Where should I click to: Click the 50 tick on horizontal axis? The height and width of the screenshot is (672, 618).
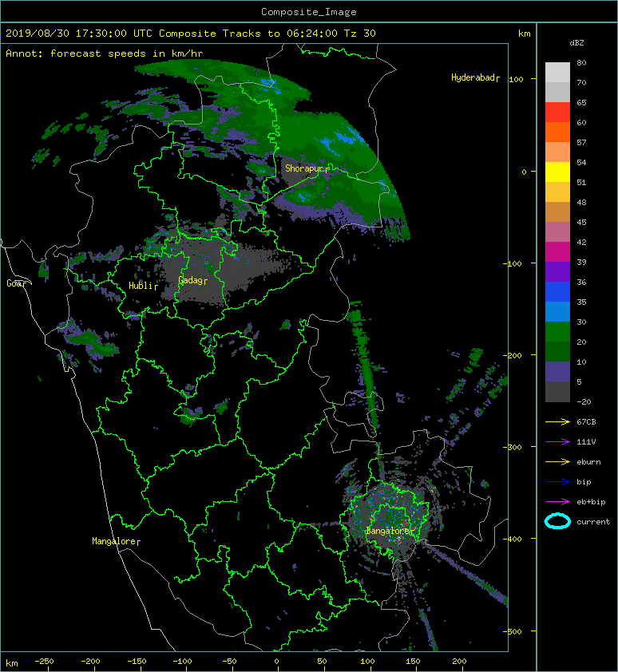click(322, 662)
